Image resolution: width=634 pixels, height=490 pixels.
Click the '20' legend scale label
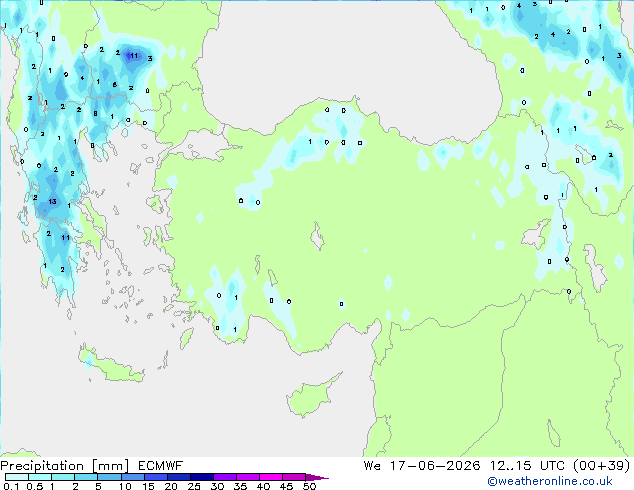tap(171, 486)
